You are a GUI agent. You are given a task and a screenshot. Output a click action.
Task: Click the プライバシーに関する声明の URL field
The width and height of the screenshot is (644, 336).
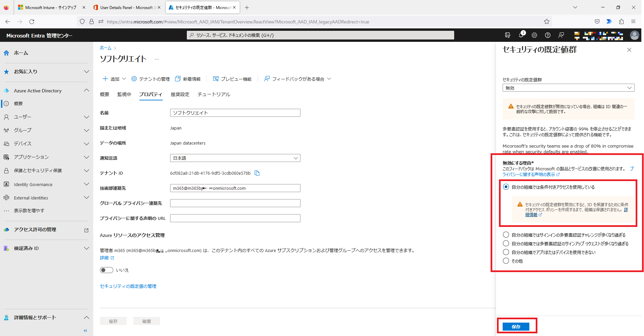(235, 218)
